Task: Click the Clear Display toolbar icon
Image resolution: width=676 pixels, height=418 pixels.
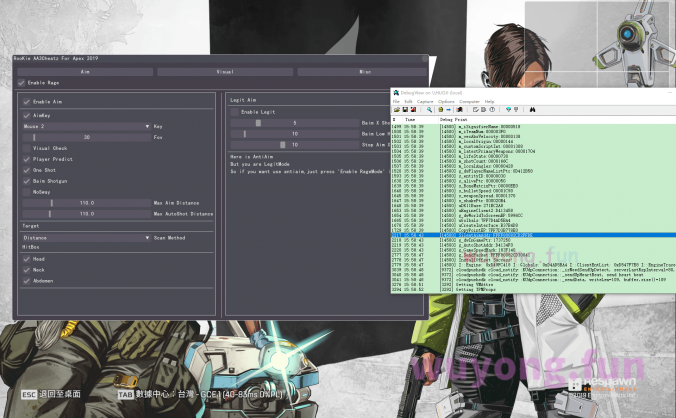Action: [x=459, y=110]
